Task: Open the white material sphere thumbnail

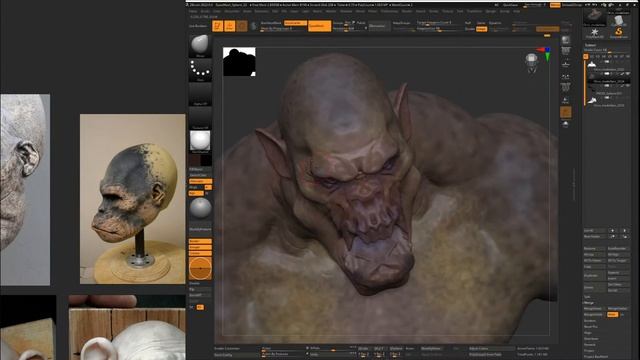Action: coord(200,141)
